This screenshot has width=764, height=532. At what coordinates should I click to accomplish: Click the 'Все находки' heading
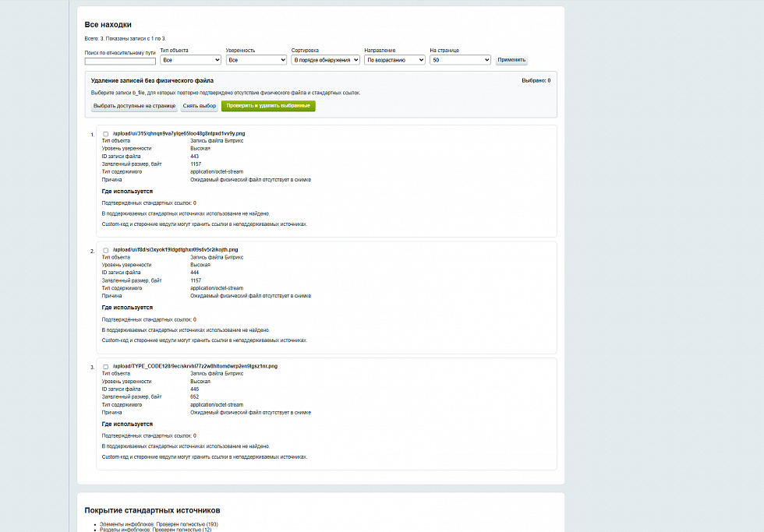(x=108, y=24)
